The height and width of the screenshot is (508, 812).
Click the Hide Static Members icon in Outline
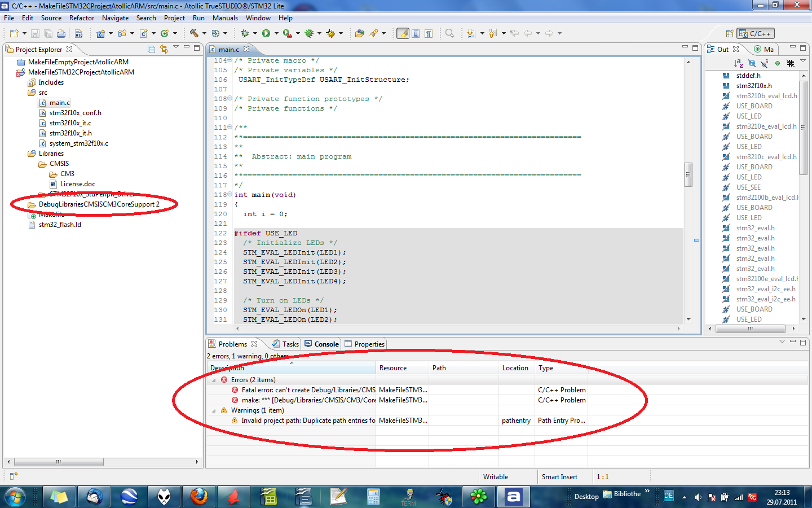[x=765, y=63]
